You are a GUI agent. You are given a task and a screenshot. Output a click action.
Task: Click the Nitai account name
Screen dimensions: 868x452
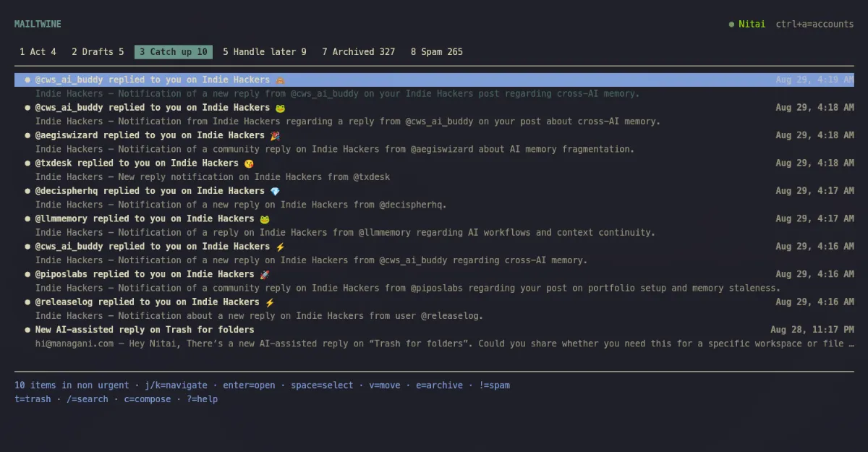pos(752,24)
